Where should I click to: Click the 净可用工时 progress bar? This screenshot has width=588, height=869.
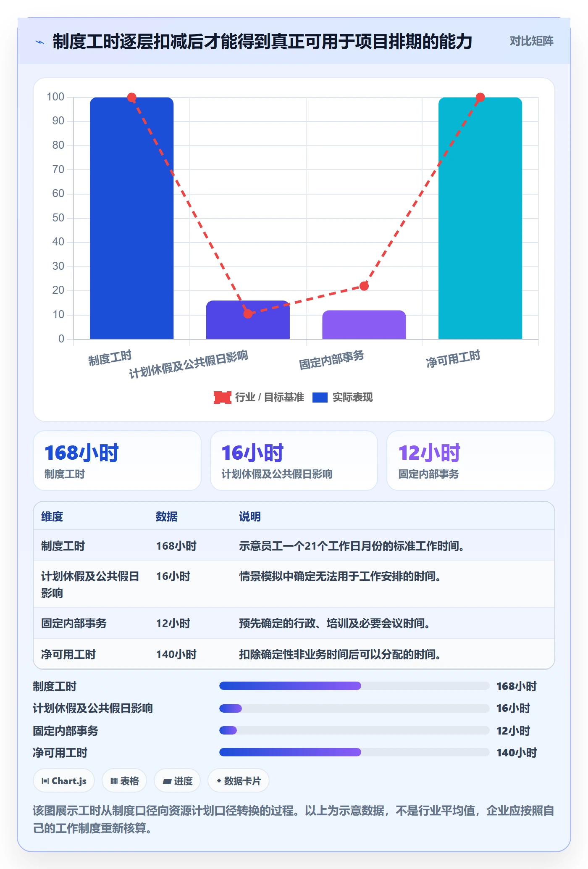[x=354, y=752]
